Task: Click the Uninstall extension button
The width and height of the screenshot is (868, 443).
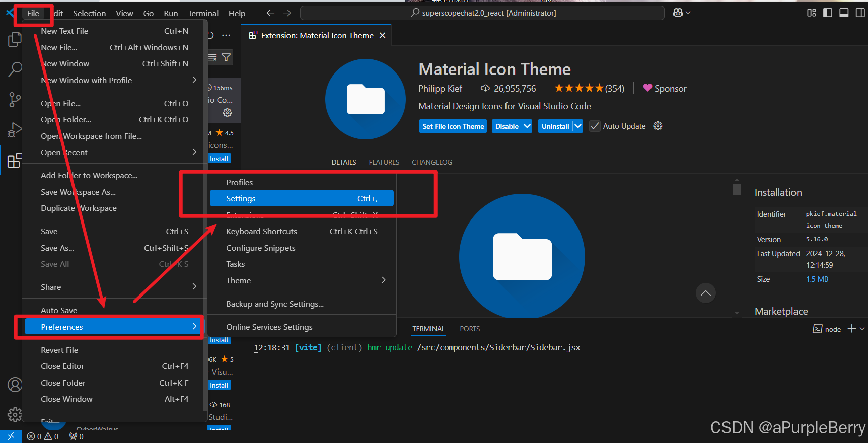Action: click(555, 126)
